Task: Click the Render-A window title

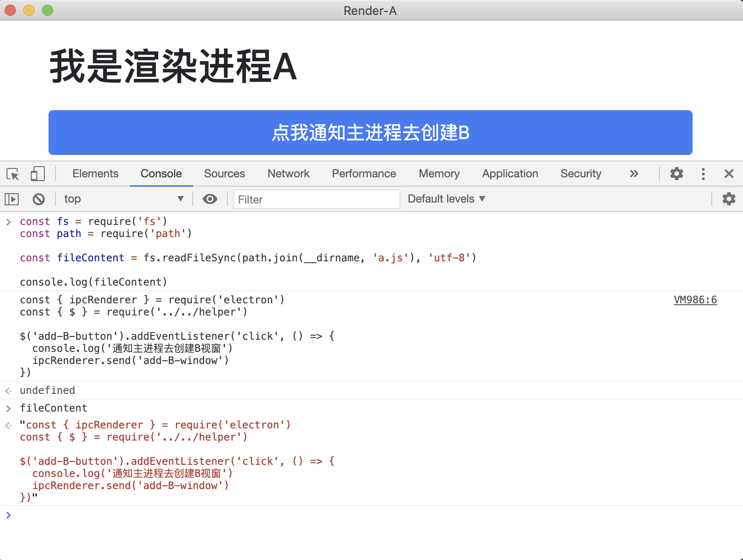Action: (370, 11)
